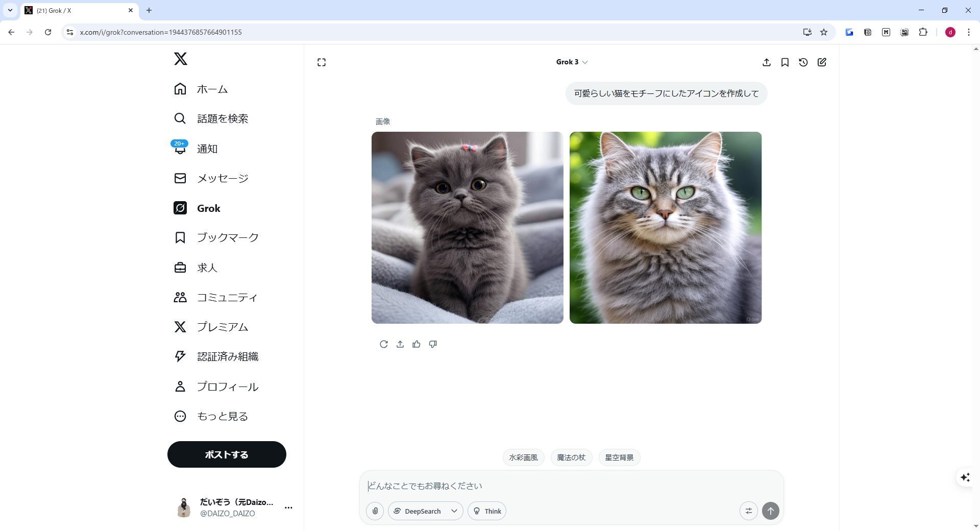Bookmark this Grok conversation
This screenshot has height=531, width=980.
[785, 62]
